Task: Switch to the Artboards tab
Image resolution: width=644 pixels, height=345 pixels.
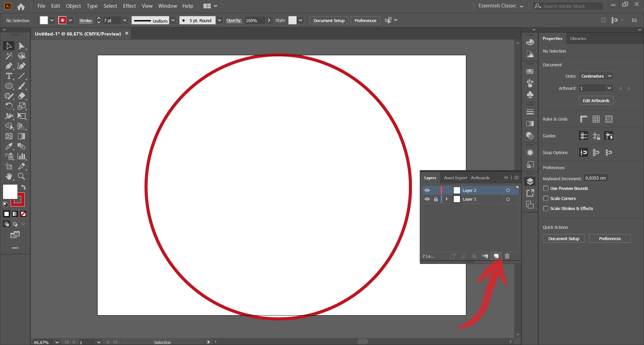Action: click(480, 178)
